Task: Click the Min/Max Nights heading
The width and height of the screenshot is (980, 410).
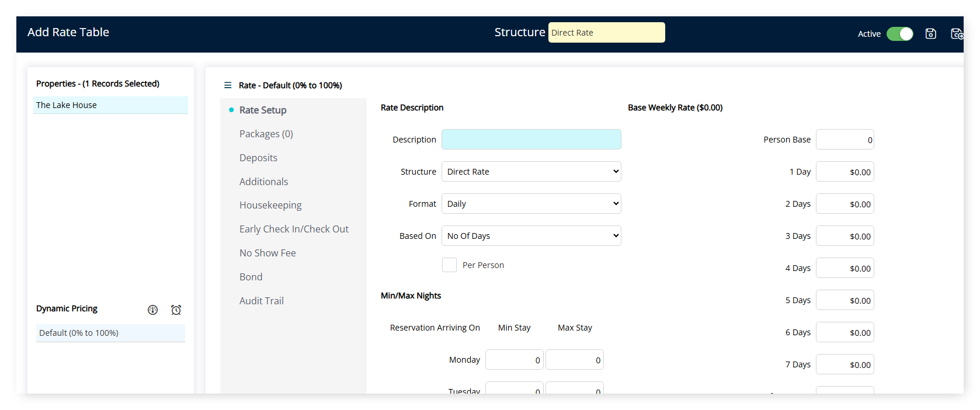Action: click(411, 296)
